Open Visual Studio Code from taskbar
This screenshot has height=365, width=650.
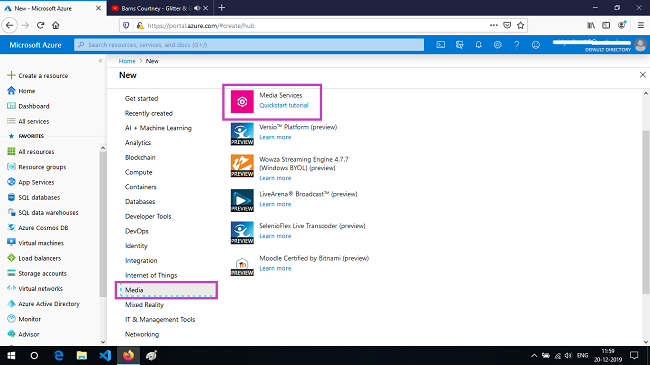point(105,355)
